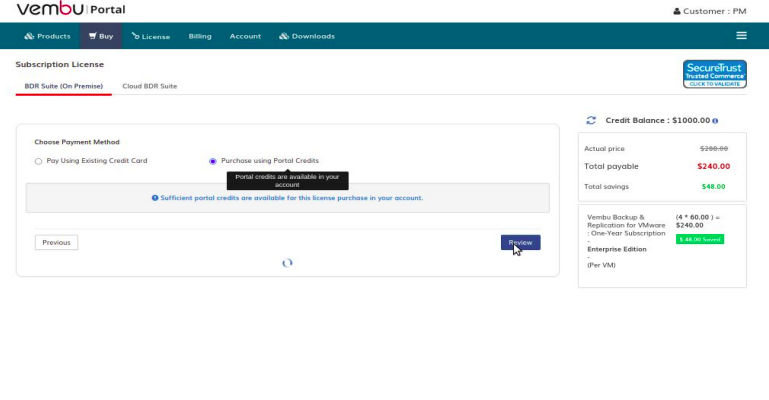Open the hamburger menu icon
The image size is (769, 400).
[x=741, y=36]
